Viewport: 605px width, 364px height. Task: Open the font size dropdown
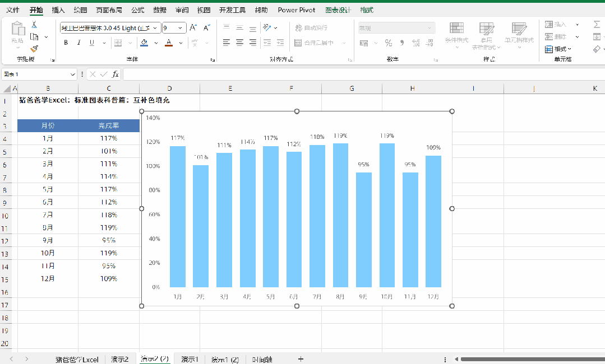[180, 28]
